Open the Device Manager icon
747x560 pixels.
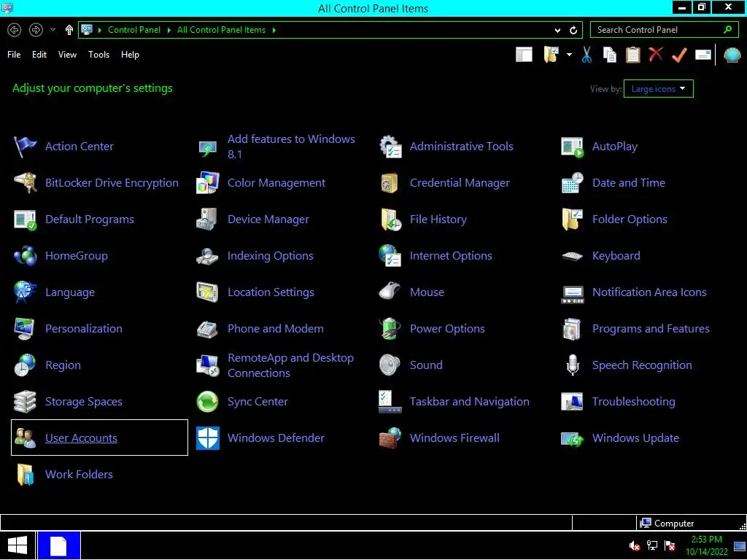coord(208,219)
